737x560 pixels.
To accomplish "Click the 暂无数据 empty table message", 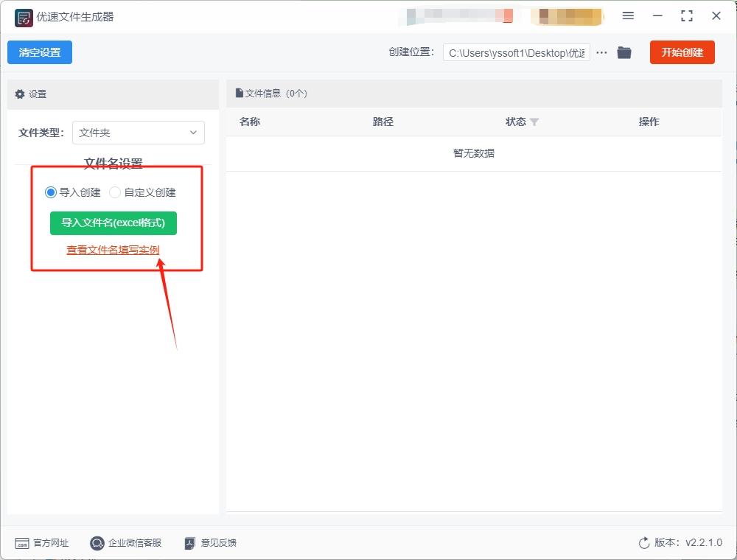I will coord(474,153).
